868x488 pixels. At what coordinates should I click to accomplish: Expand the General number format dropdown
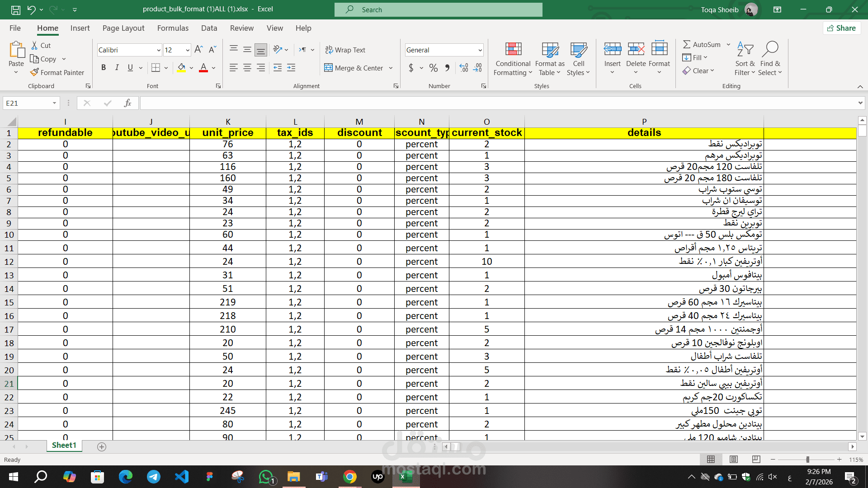[x=480, y=50]
